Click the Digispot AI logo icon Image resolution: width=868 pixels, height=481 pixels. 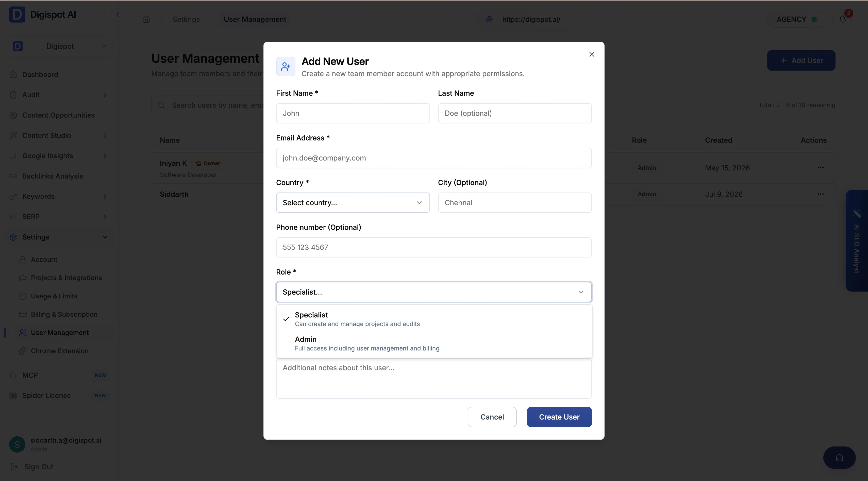point(17,14)
